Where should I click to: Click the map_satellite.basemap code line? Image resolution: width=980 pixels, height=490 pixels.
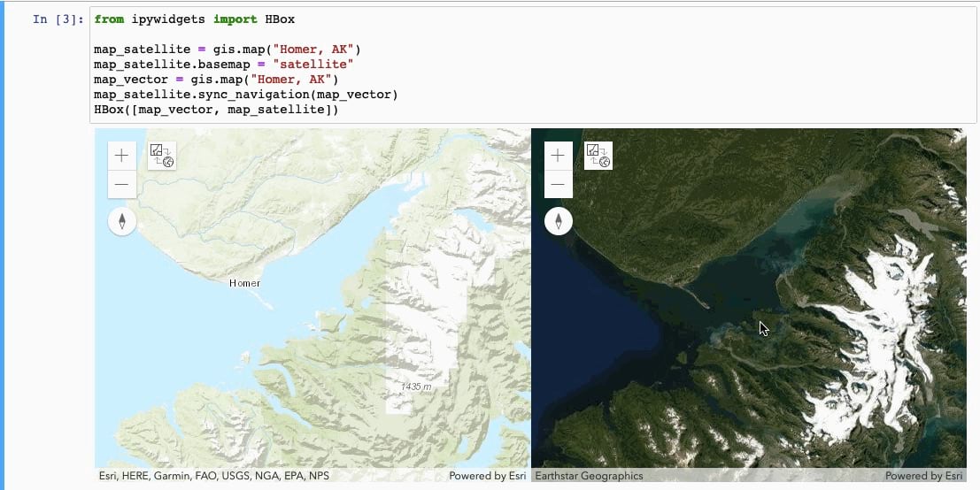point(223,65)
